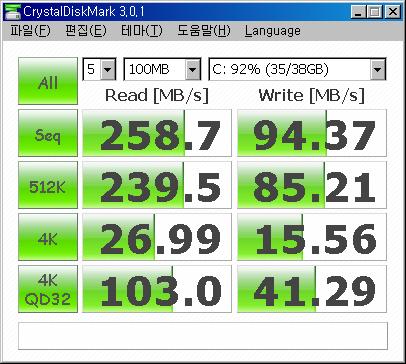Close the CrystalDiskMark window

(393, 12)
